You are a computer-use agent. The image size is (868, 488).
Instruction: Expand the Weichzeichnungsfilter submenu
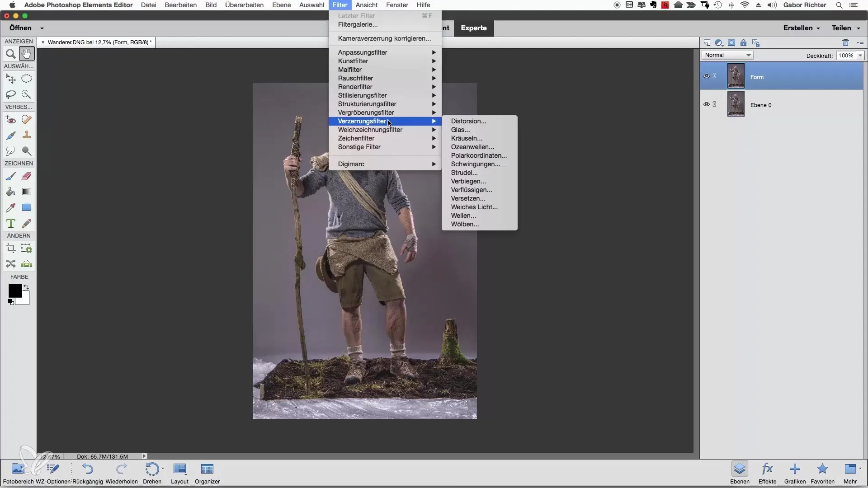385,130
